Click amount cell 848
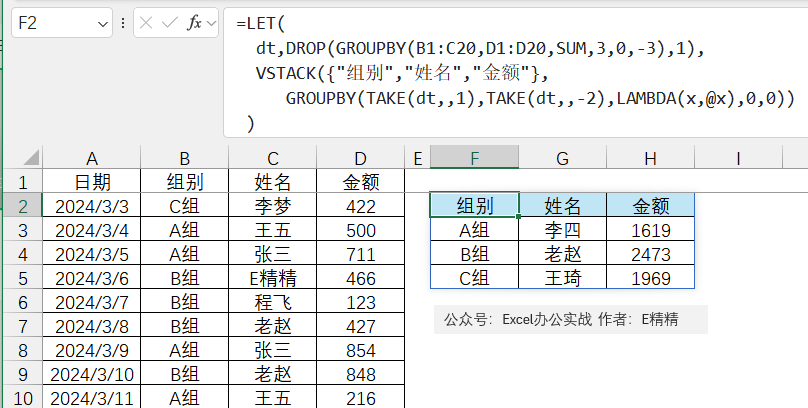808x408 pixels. click(x=361, y=374)
